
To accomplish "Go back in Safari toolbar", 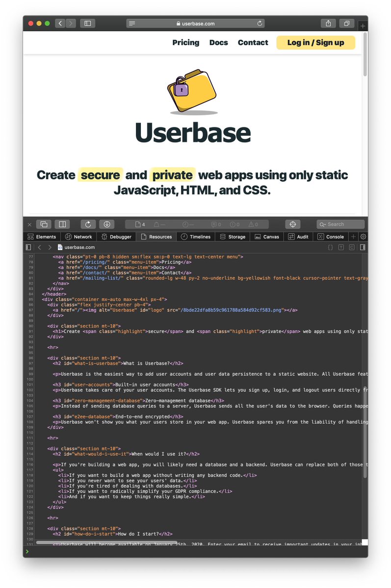I will pos(60,23).
